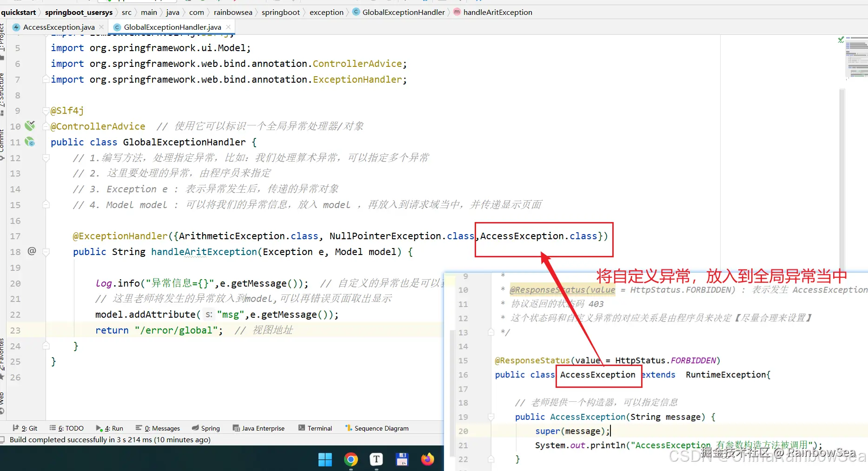
Task: Open the TODO tool window
Action: 66,428
